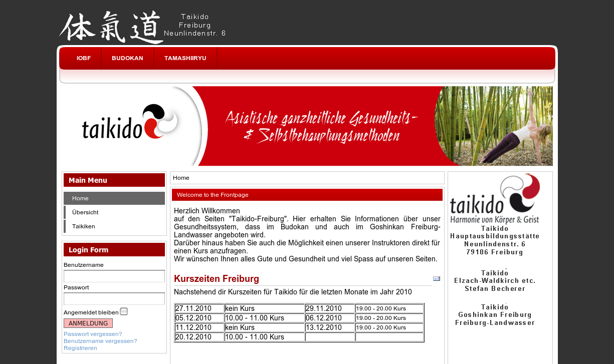
Task: Focus the Benutzername input field
Action: pos(114,276)
